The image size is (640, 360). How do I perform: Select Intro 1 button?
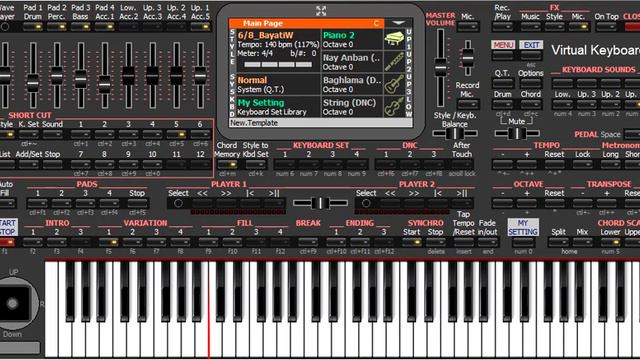pyautogui.click(x=33, y=242)
